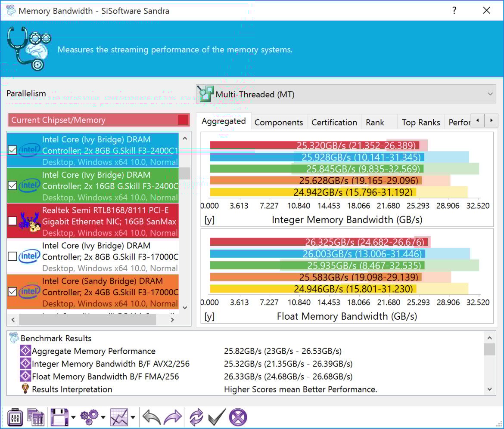Uncheck Sandy Bridge 2x 4GB G.Skill entry
The height and width of the screenshot is (429, 504).
12,292
